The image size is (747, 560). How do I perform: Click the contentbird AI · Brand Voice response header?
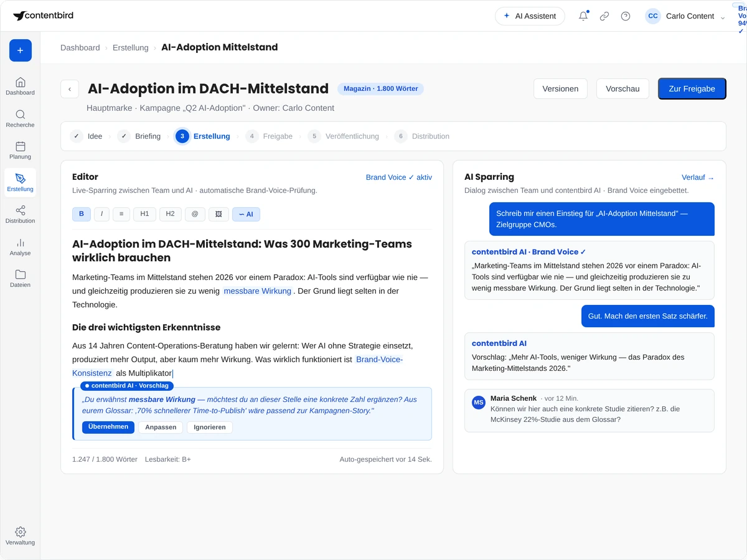[x=529, y=252]
